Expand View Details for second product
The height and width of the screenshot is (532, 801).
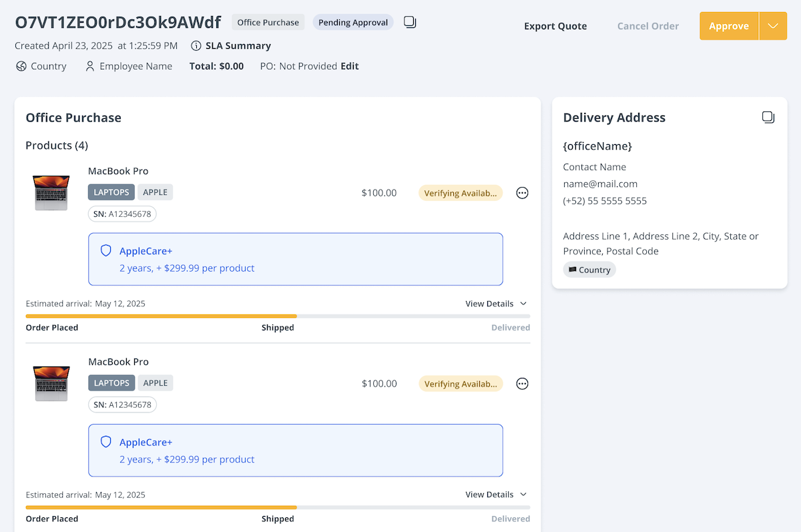496,495
